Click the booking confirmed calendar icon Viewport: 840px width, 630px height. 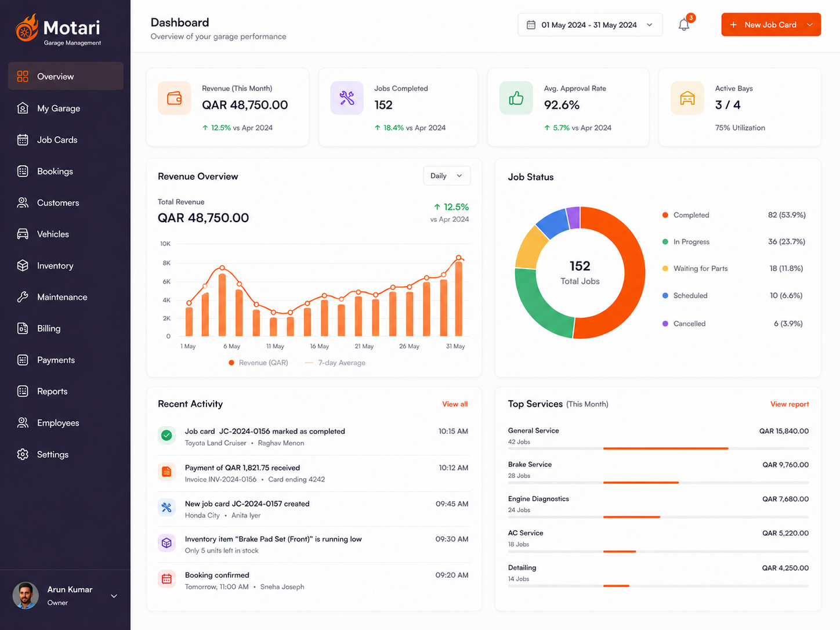166,579
